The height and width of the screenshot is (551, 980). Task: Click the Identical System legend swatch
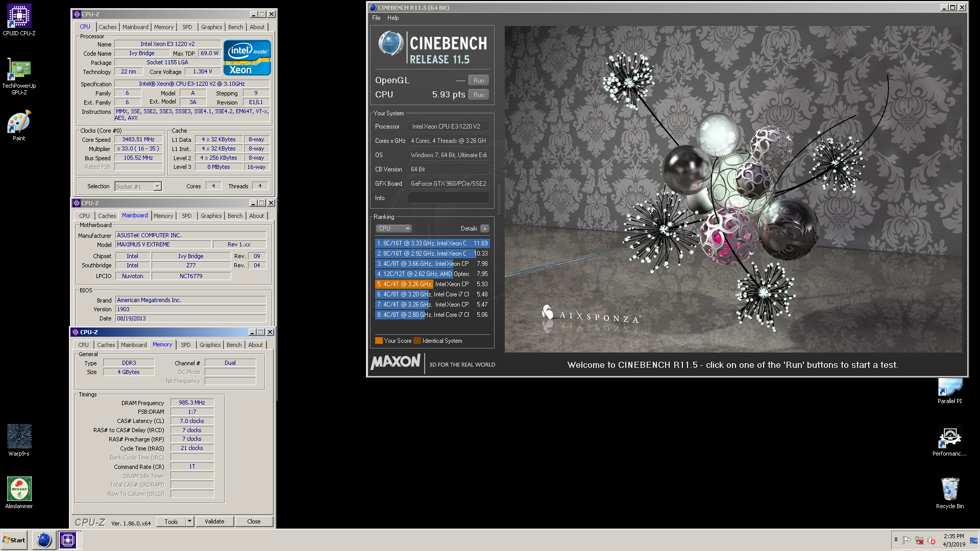tap(417, 341)
